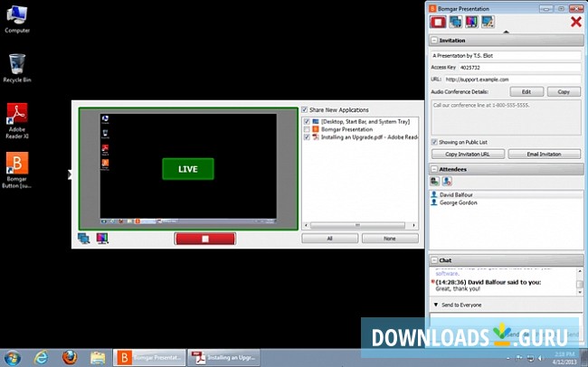Screen dimensions: 588x367
Task: Open Windows Explorer folder in taskbar
Action: coord(98,358)
